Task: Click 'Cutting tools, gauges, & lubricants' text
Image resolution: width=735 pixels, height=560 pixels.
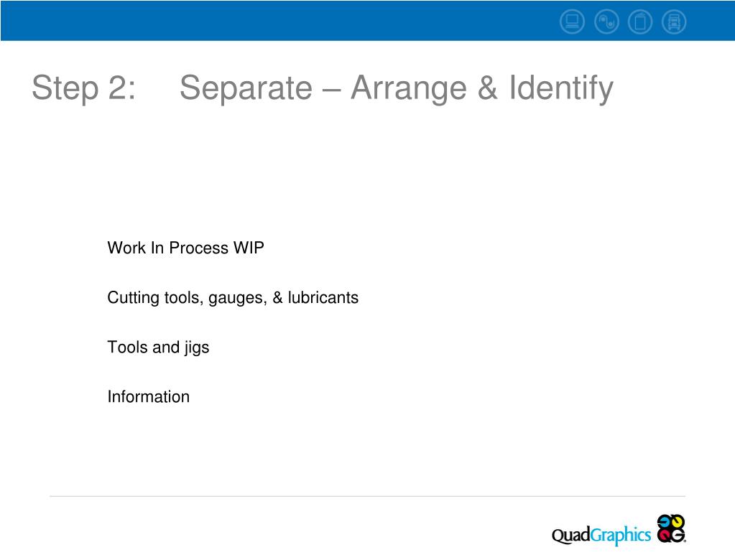Action: pyautogui.click(x=233, y=298)
